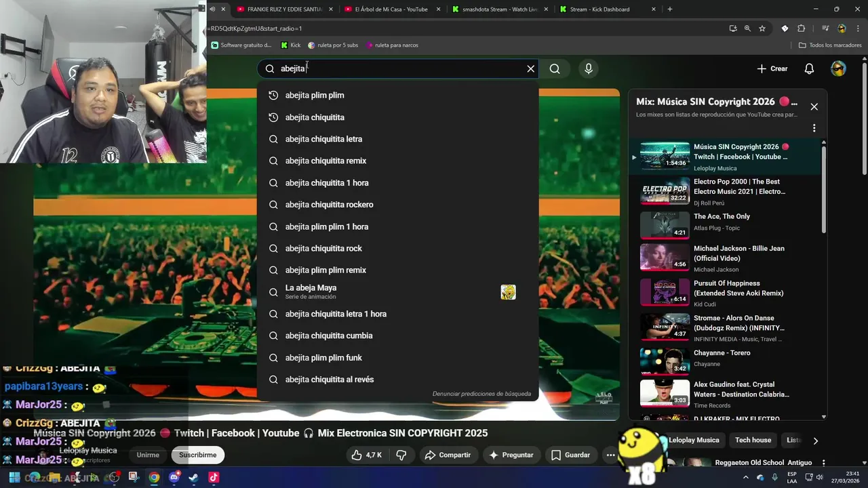The height and width of the screenshot is (488, 868).
Task: Pick suggestion 'abejita chiquitita rockero'
Action: tap(398, 205)
